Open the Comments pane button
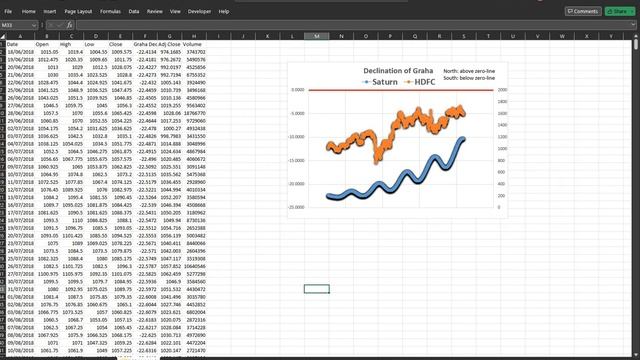Image resolution: width=640 pixels, height=360 pixels. (x=583, y=11)
